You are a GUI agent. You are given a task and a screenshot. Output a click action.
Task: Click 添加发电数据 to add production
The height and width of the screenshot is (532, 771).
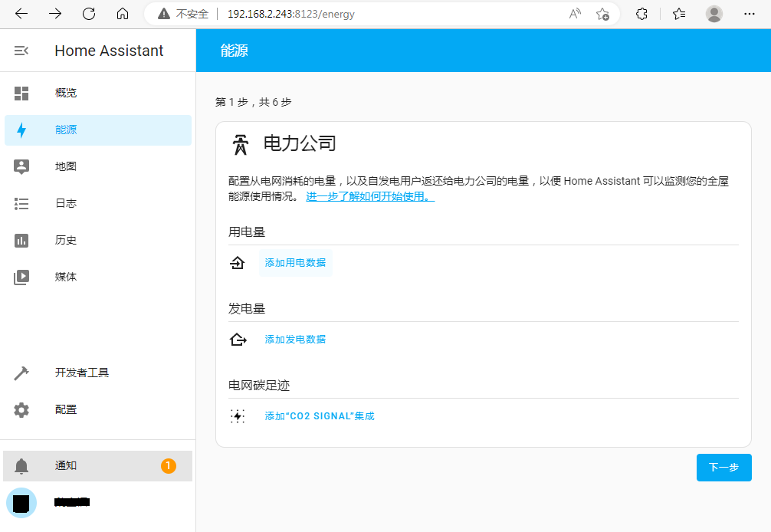295,340
